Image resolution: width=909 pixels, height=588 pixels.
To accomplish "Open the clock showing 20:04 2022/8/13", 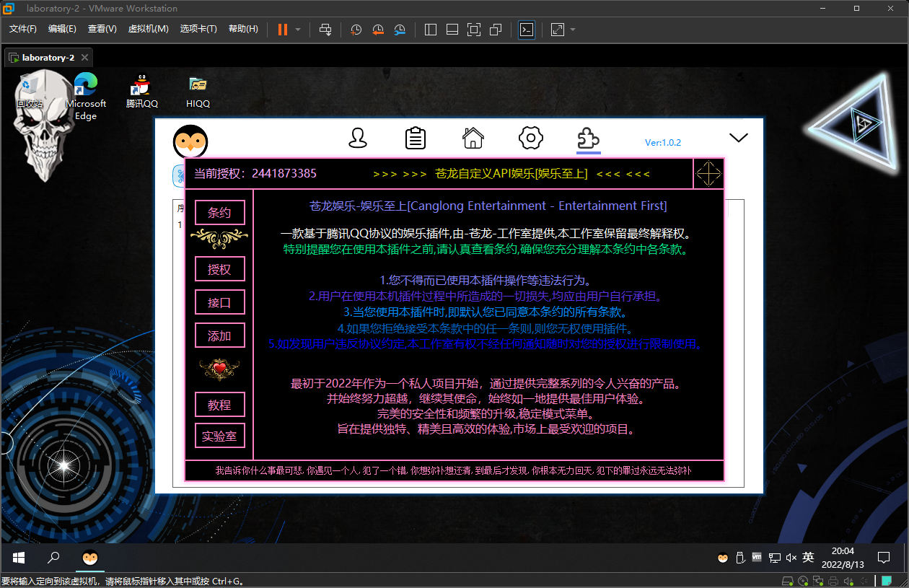I will 843,558.
